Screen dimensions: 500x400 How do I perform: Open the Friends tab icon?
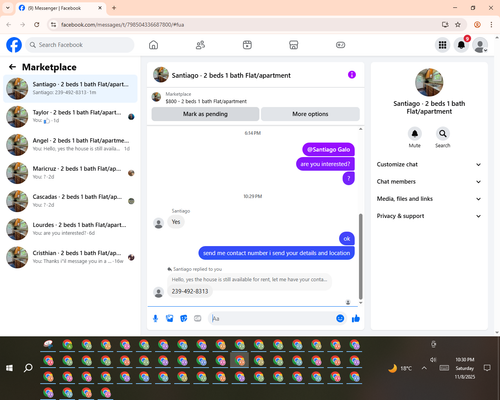(200, 45)
